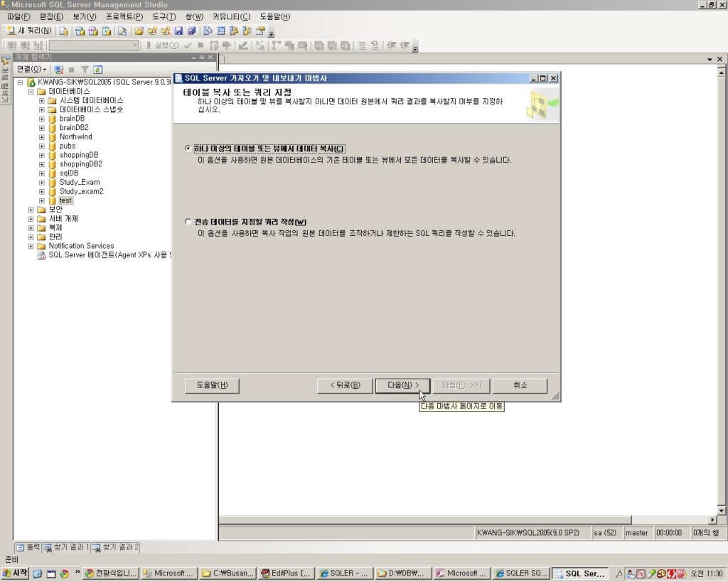Image resolution: width=728 pixels, height=582 pixels.
Task: Click the Object Explorer auto-hide pin icon
Action: [x=202, y=58]
